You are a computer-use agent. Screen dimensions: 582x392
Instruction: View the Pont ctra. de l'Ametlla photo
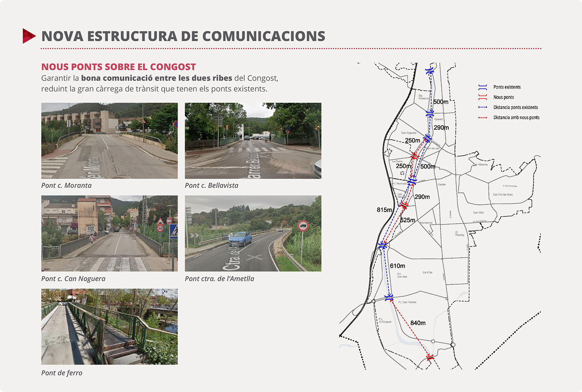click(x=253, y=233)
